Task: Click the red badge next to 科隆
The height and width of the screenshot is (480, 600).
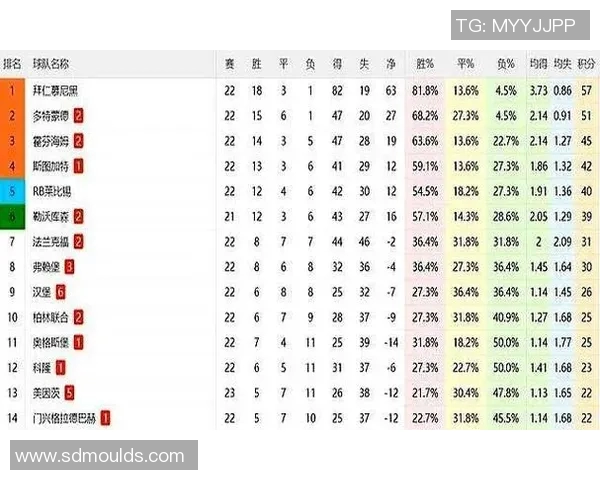Action: [x=61, y=368]
